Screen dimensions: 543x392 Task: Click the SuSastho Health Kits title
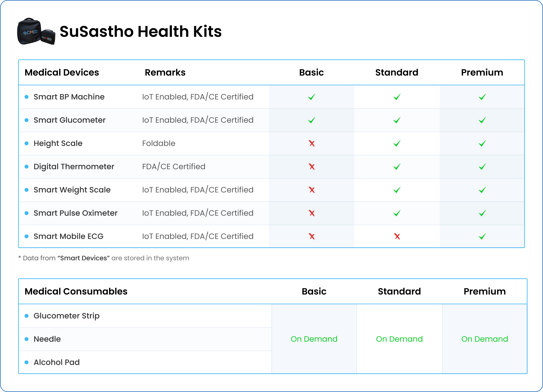[x=140, y=31]
